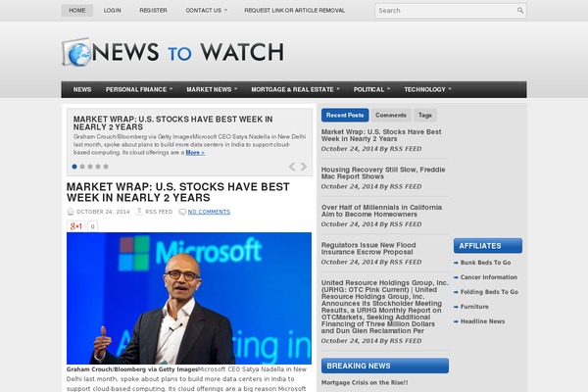Viewport: 588px width, 392px height.
Task: Go to previous slide arrow
Action: [292, 167]
